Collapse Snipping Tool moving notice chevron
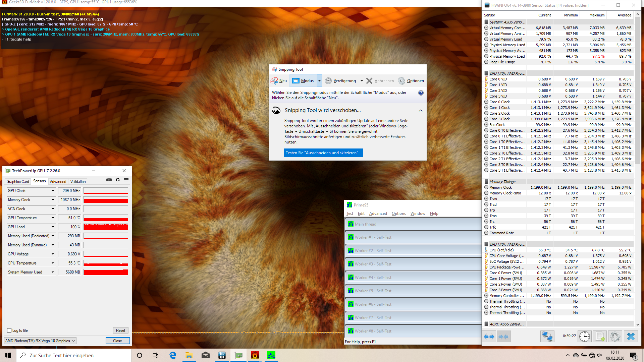Viewport: 644px width, 362px height. [420, 111]
